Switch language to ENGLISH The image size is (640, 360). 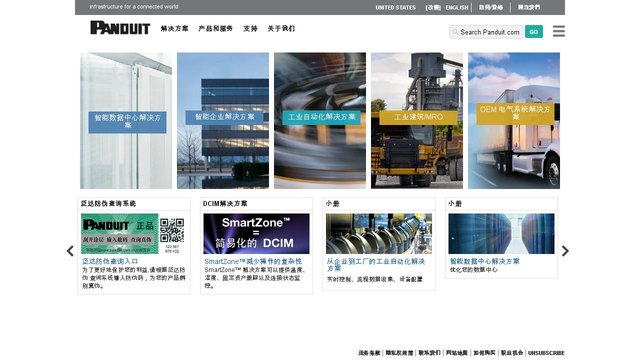[x=457, y=7]
